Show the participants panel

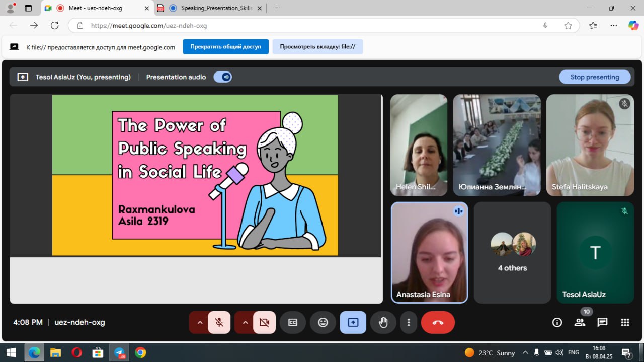tap(580, 322)
